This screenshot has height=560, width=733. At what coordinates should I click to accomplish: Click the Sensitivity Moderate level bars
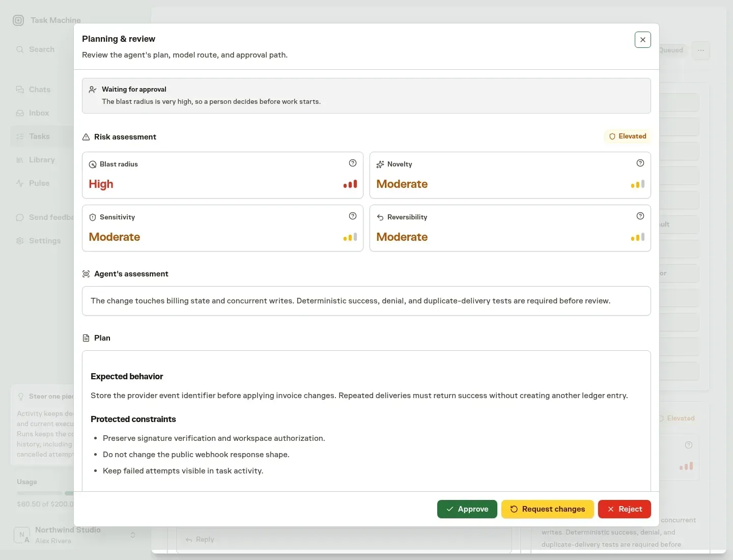(350, 237)
